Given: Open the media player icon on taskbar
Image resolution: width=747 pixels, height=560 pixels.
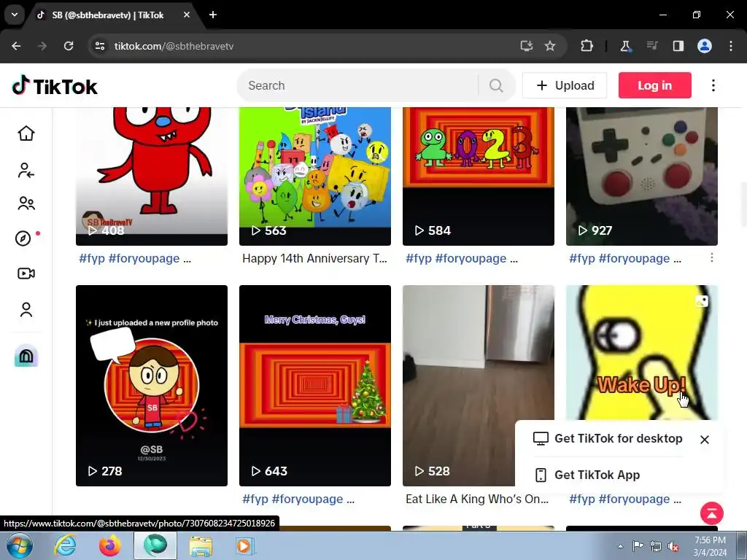Looking at the screenshot, I should [x=245, y=545].
